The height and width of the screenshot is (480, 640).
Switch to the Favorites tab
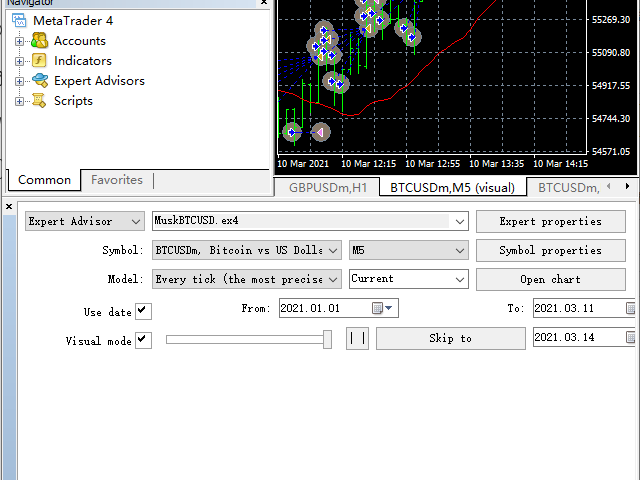(x=117, y=180)
